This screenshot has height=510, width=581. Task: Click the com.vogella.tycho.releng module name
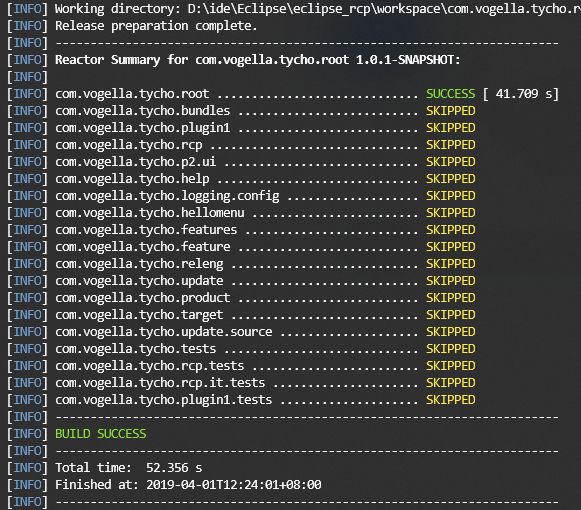pyautogui.click(x=139, y=264)
